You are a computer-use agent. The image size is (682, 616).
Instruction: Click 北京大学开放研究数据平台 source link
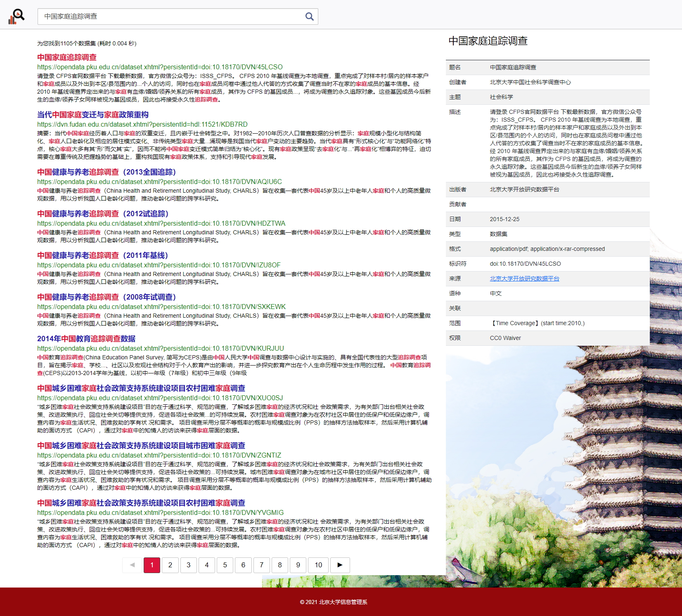(x=524, y=278)
